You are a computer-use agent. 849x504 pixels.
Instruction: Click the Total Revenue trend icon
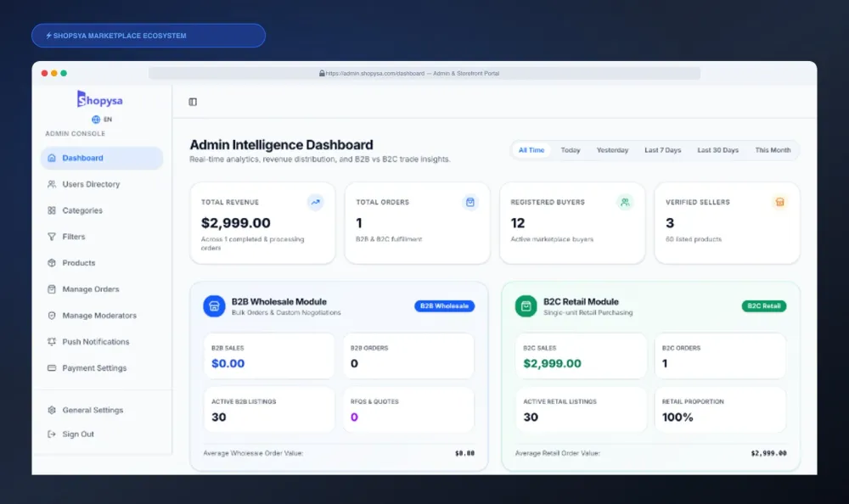[316, 202]
